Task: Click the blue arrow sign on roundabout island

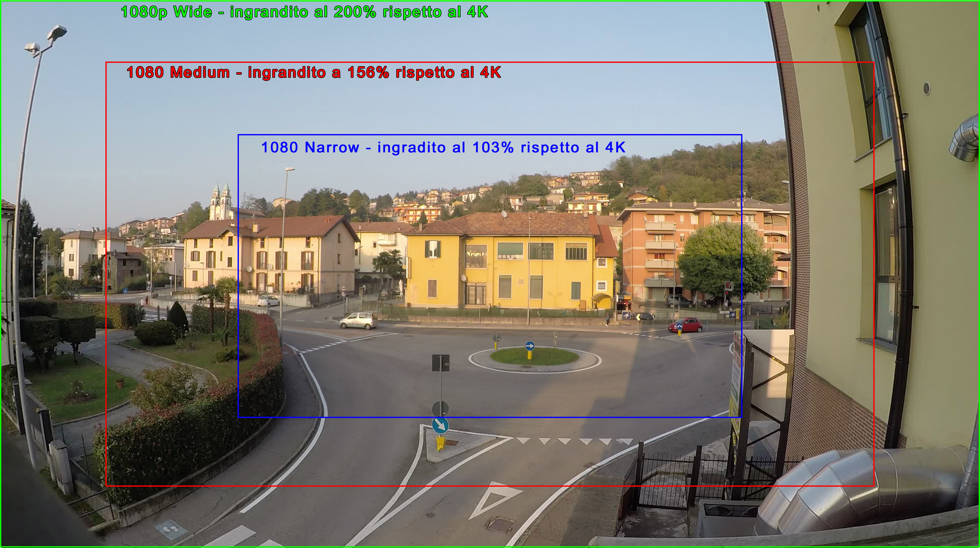Action: 530,346
